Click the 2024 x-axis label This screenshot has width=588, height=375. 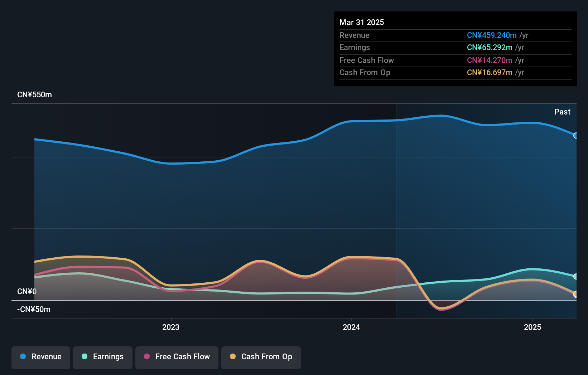point(351,327)
